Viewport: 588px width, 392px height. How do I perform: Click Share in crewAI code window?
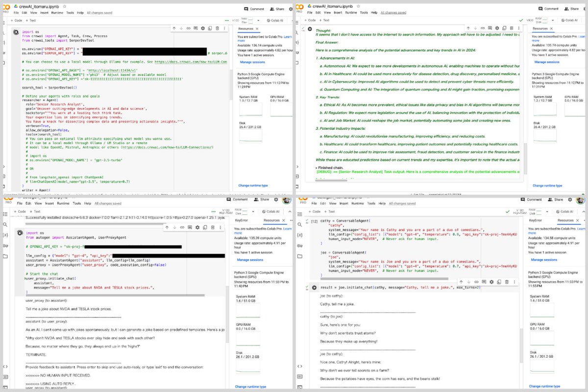pos(277,9)
